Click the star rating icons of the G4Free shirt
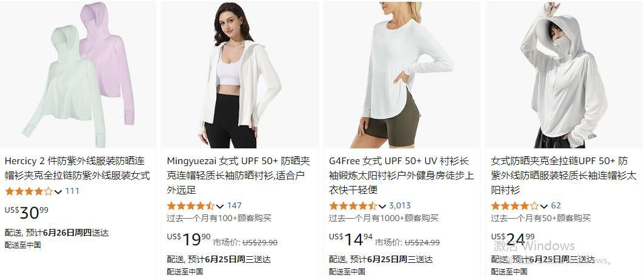Screen dimensions: 644x278 pos(353,206)
